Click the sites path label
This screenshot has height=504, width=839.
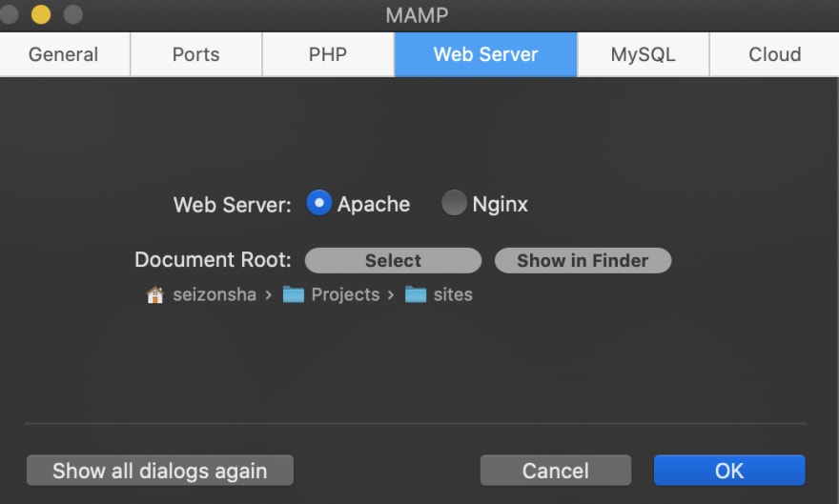coord(453,294)
